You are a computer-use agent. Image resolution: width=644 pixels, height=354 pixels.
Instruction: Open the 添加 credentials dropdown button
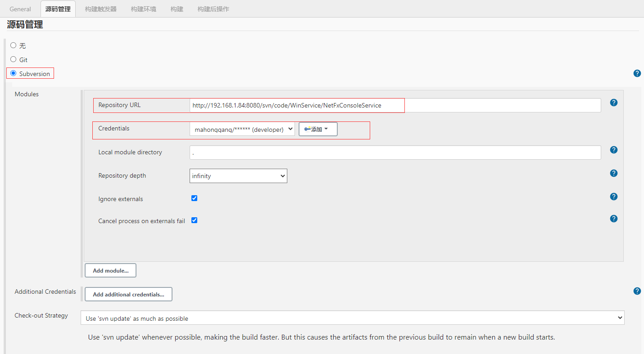pos(318,129)
